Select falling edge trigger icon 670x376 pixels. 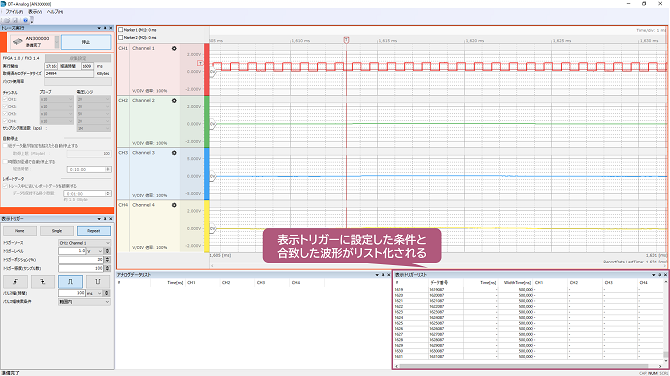[x=43, y=282]
